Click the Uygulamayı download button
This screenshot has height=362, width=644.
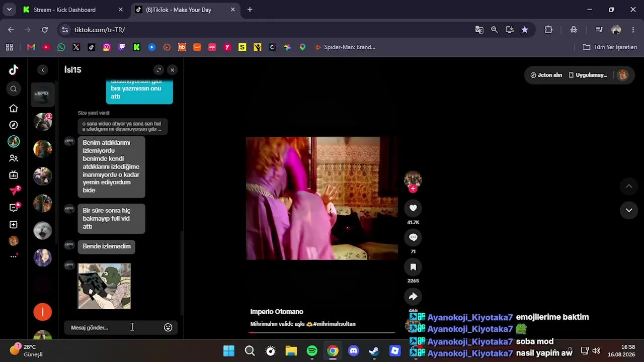588,75
